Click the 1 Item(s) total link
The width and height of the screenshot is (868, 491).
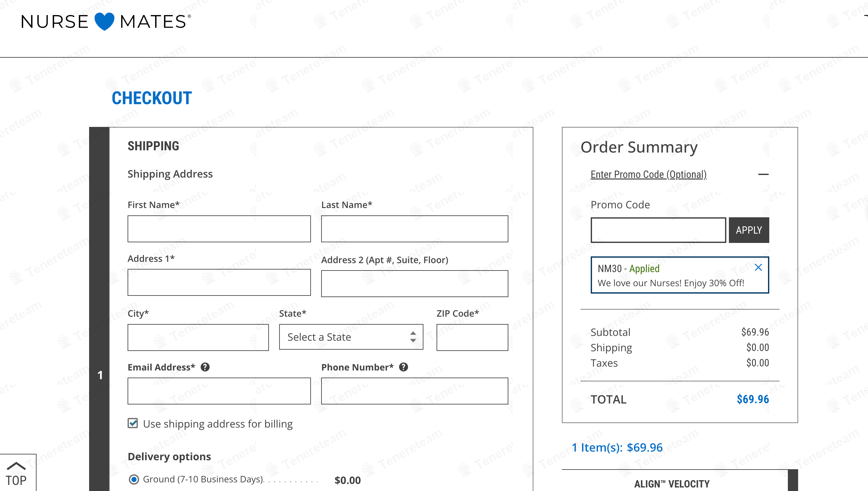[617, 447]
